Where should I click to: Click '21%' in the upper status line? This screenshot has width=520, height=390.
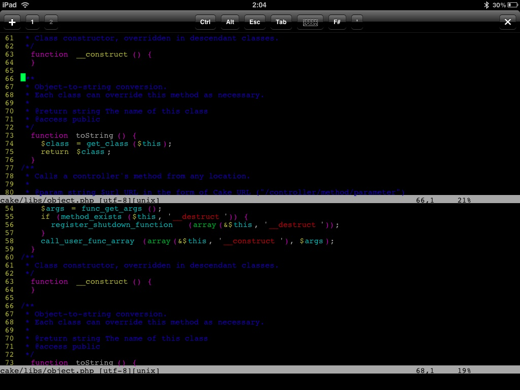(464, 200)
